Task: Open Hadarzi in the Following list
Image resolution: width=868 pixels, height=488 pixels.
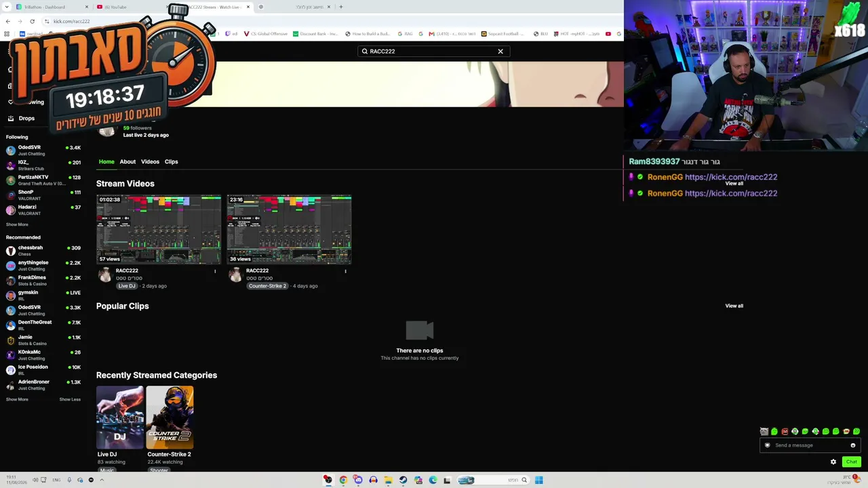Action: (43, 210)
